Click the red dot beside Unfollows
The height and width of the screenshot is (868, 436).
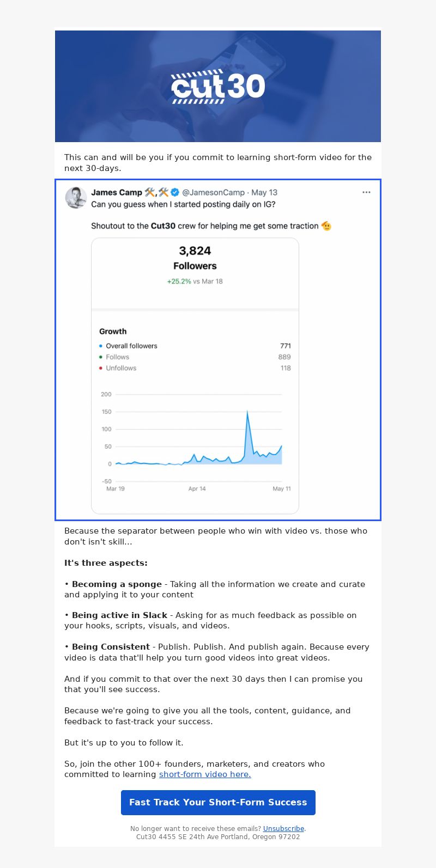coord(101,368)
